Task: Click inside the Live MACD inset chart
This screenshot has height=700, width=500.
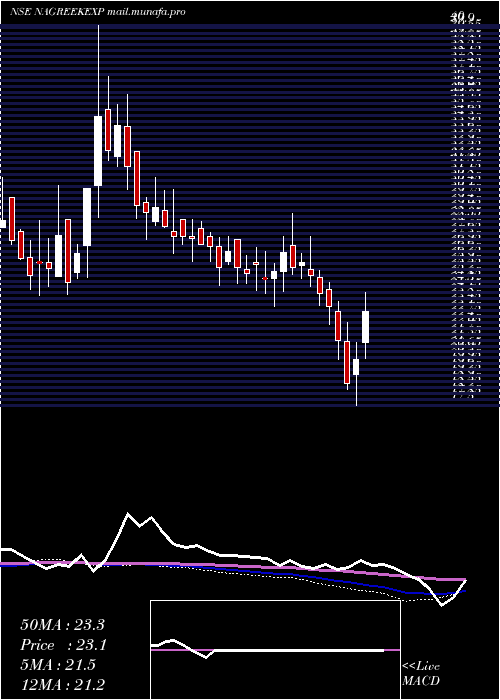Action: (x=275, y=650)
